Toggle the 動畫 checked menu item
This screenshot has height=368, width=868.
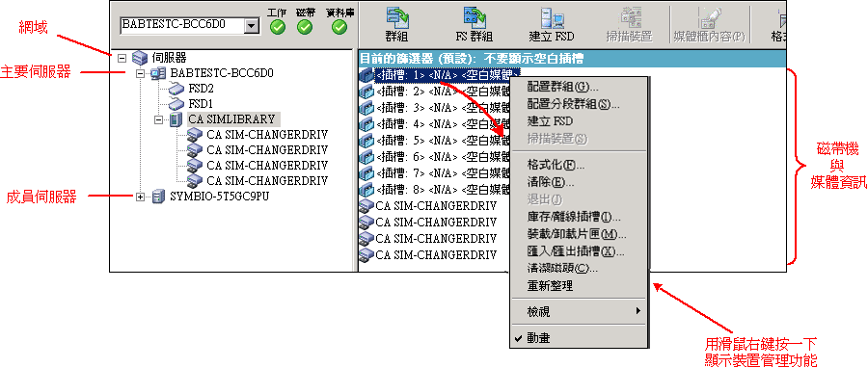[x=578, y=339]
